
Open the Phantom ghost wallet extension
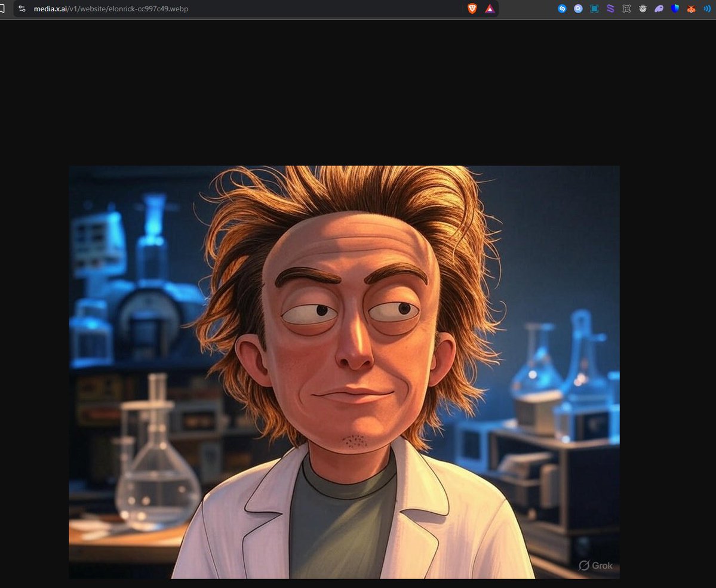point(659,9)
